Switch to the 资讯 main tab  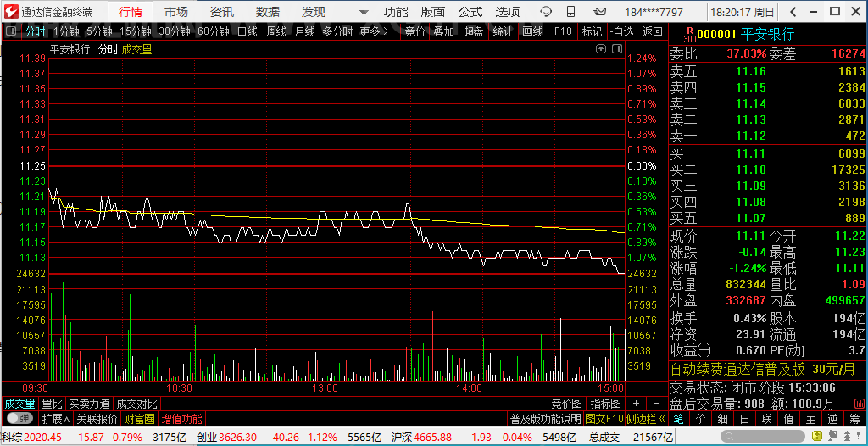tap(222, 12)
